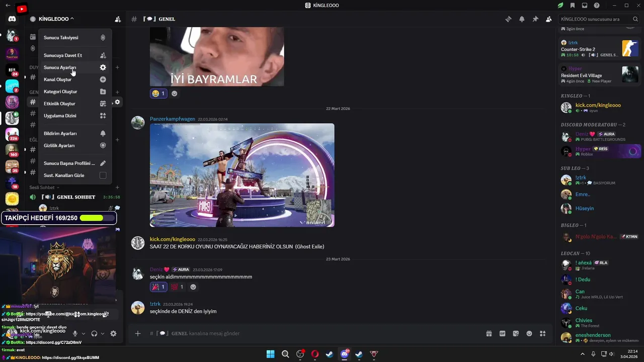Open the Threads icon in channel header

click(x=509, y=19)
